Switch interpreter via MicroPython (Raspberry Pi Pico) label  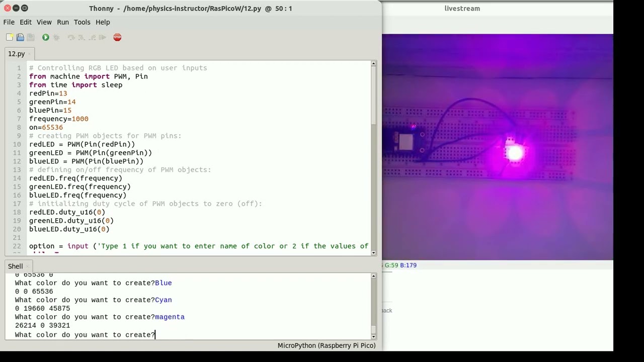327,345
